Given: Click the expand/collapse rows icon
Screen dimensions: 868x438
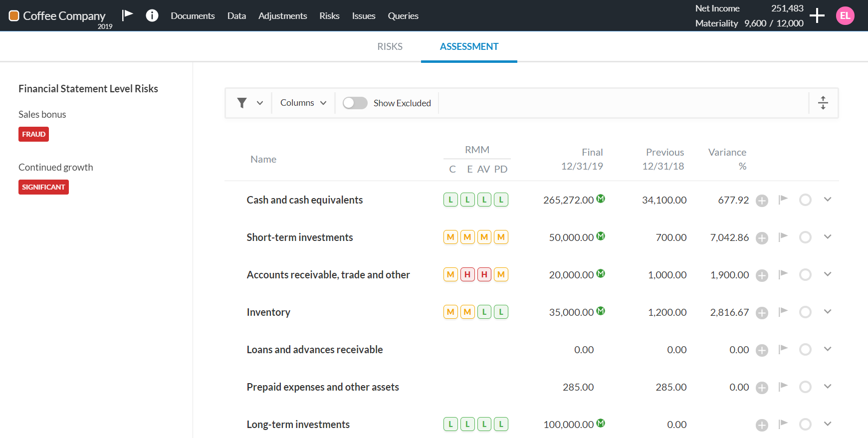Looking at the screenshot, I should (x=823, y=103).
